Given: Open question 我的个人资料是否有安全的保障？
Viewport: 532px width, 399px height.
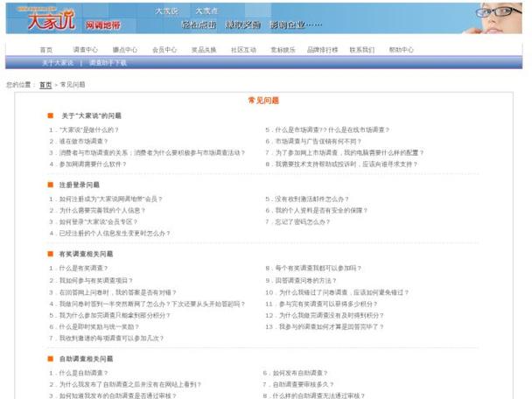Looking at the screenshot, I should (321, 210).
